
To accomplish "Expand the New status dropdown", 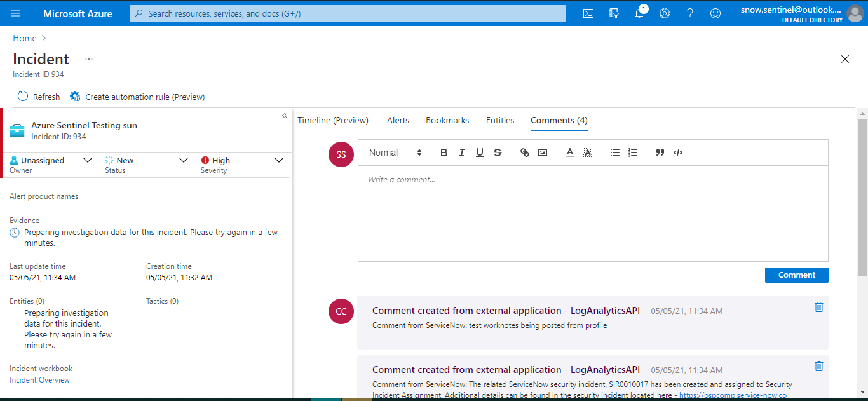I will (184, 160).
